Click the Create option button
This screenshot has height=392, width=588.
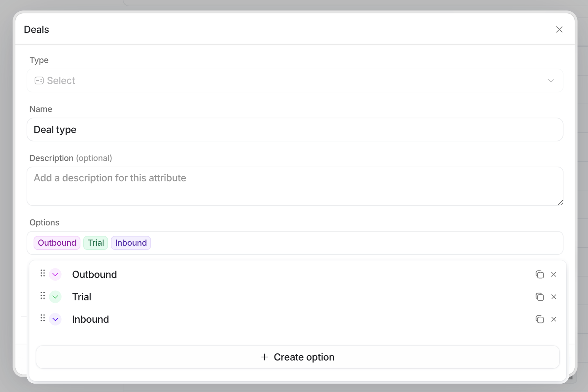tap(297, 357)
